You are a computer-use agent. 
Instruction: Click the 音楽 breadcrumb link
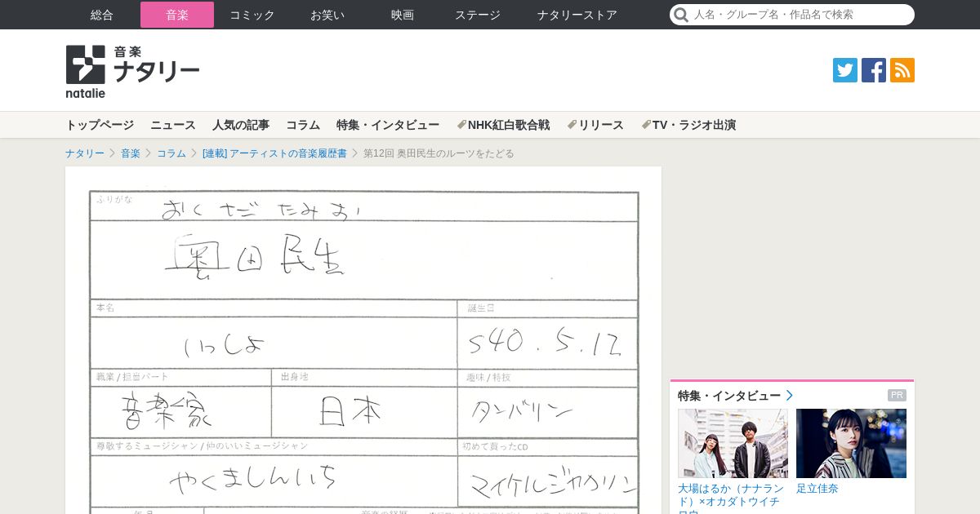click(131, 153)
